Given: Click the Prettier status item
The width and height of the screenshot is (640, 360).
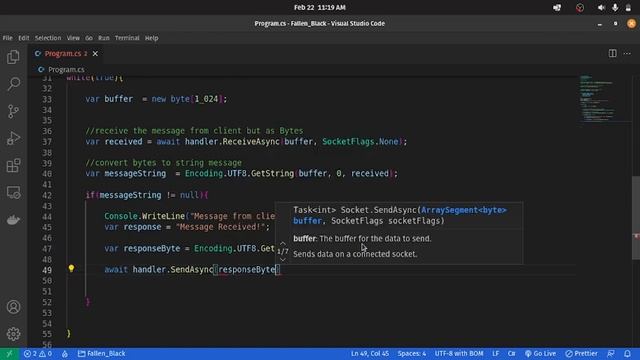Looking at the screenshot, I should (x=581, y=353).
